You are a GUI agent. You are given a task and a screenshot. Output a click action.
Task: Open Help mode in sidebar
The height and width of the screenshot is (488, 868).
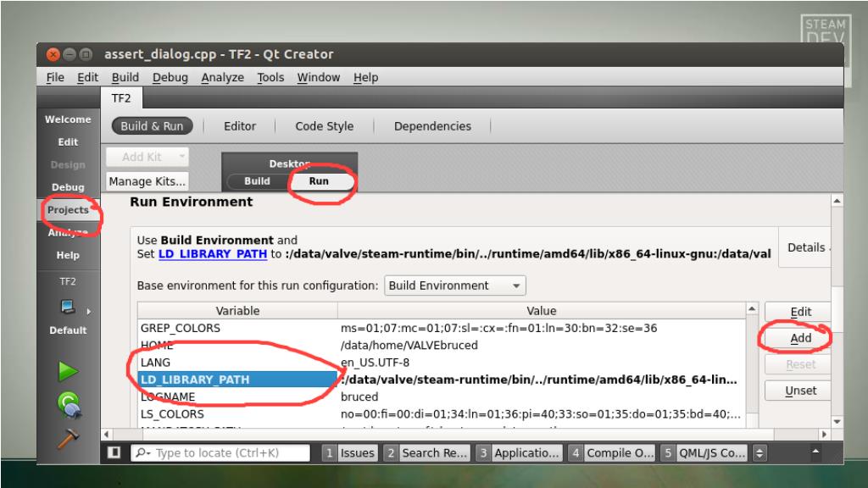coord(68,255)
